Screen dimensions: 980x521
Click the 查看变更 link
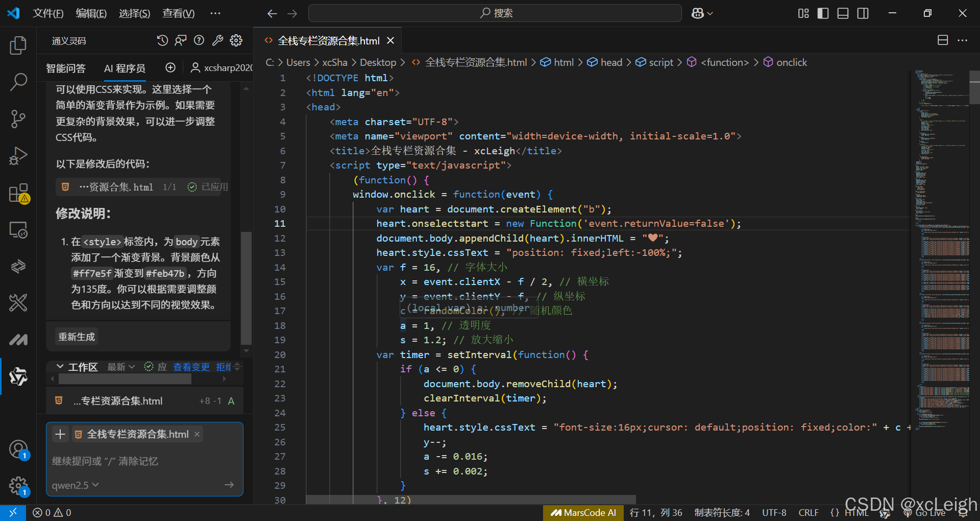(x=191, y=367)
